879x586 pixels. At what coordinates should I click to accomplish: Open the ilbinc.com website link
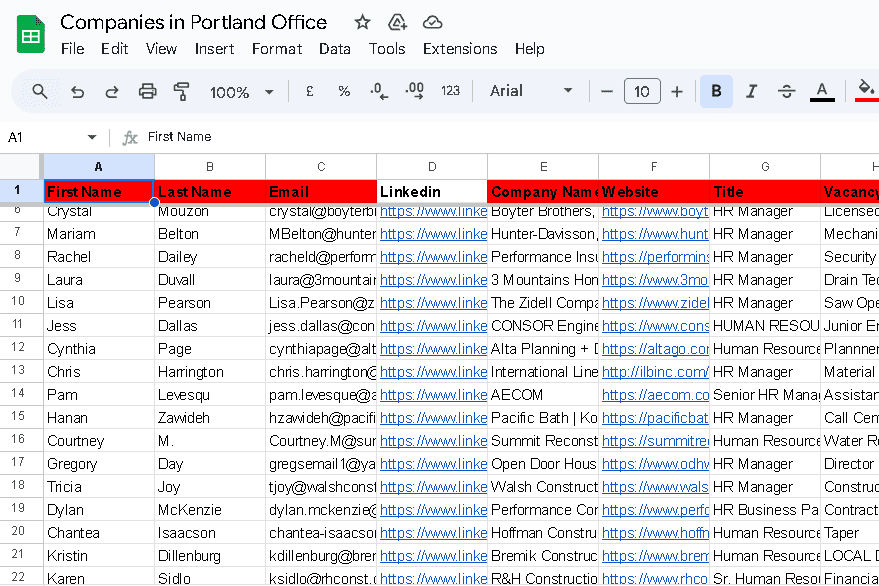[655, 372]
